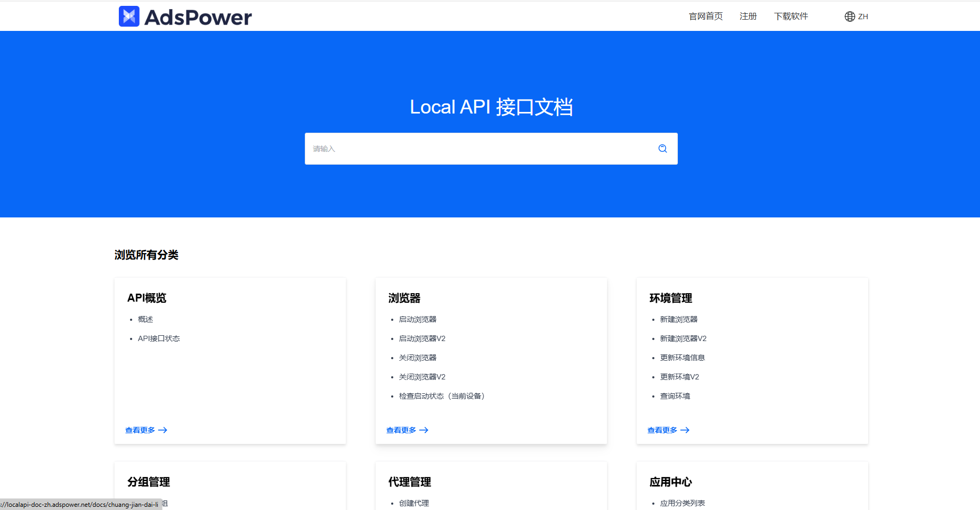Open the ZH language selector

[x=856, y=17]
